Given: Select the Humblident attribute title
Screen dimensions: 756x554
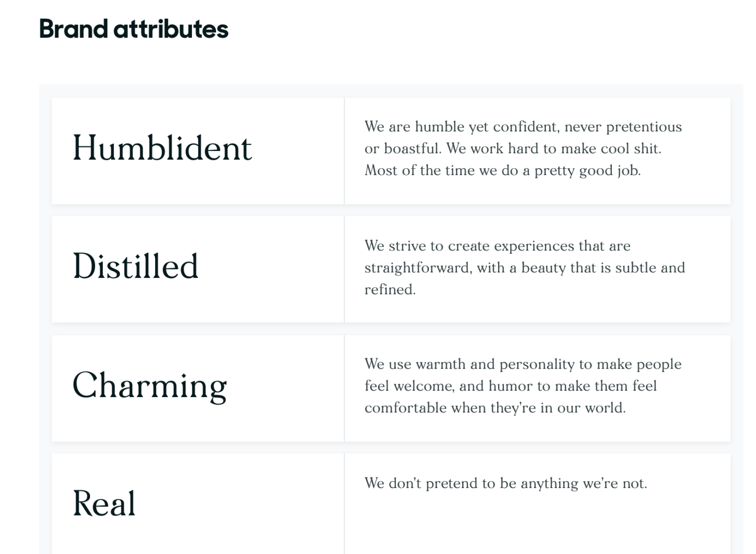Looking at the screenshot, I should (162, 148).
